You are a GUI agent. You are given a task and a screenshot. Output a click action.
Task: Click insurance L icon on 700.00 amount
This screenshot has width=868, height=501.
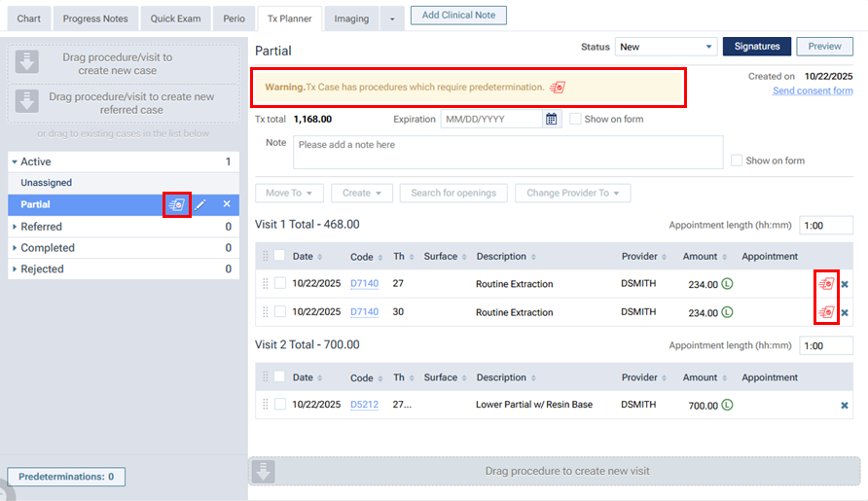[x=727, y=405]
